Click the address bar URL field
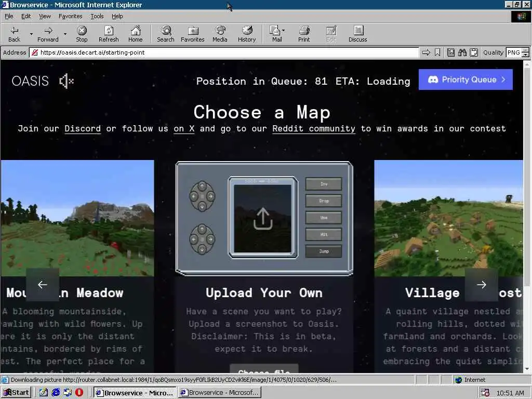Screen dimensions: 532x399 point(224,52)
